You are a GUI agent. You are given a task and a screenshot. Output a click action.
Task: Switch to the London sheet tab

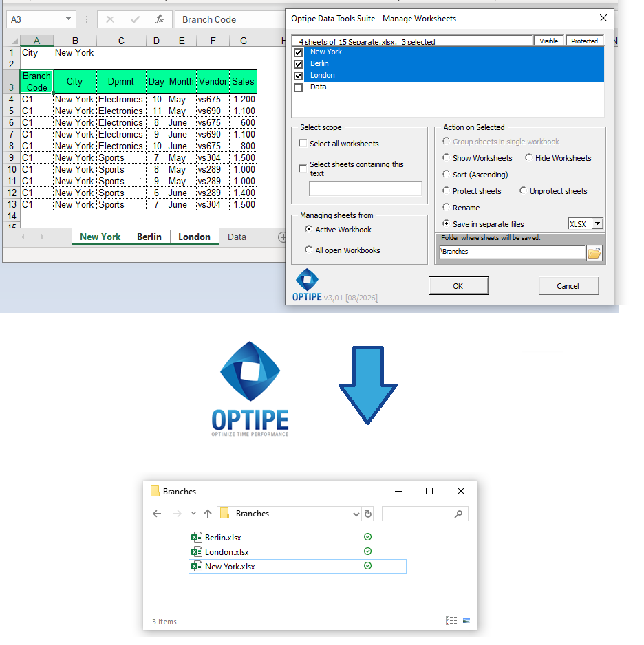(194, 237)
